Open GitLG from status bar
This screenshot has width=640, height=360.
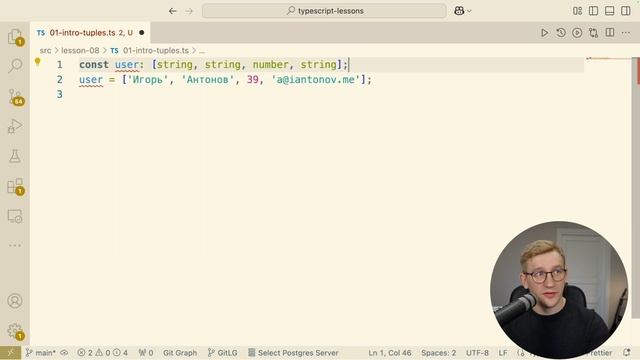click(222, 353)
